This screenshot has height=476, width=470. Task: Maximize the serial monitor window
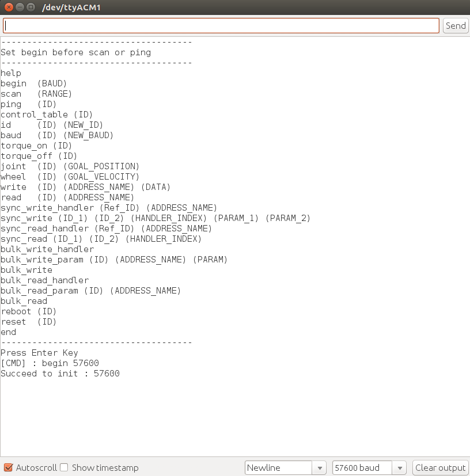[x=31, y=7]
